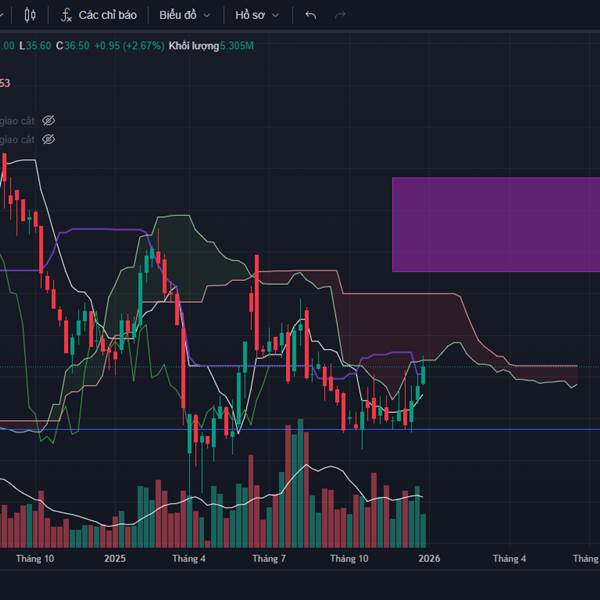
Task: Toggle visibility of second 'giao cắt' indicator
Action: point(48,139)
